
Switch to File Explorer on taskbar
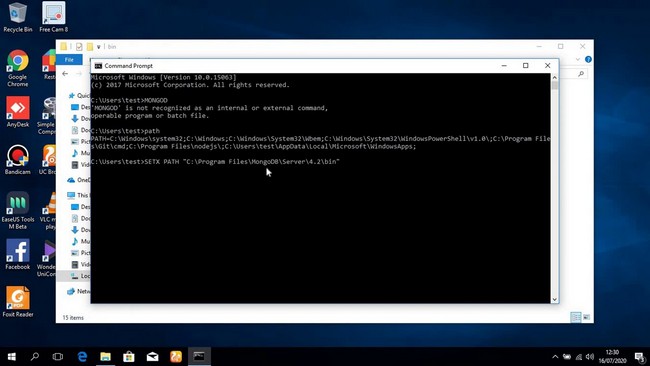[x=105, y=356]
